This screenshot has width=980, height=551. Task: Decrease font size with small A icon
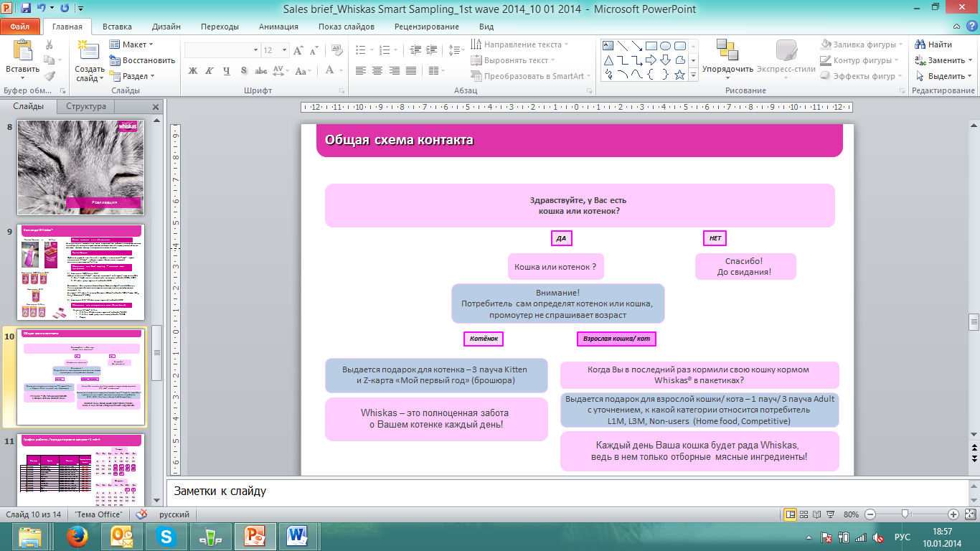[x=313, y=50]
